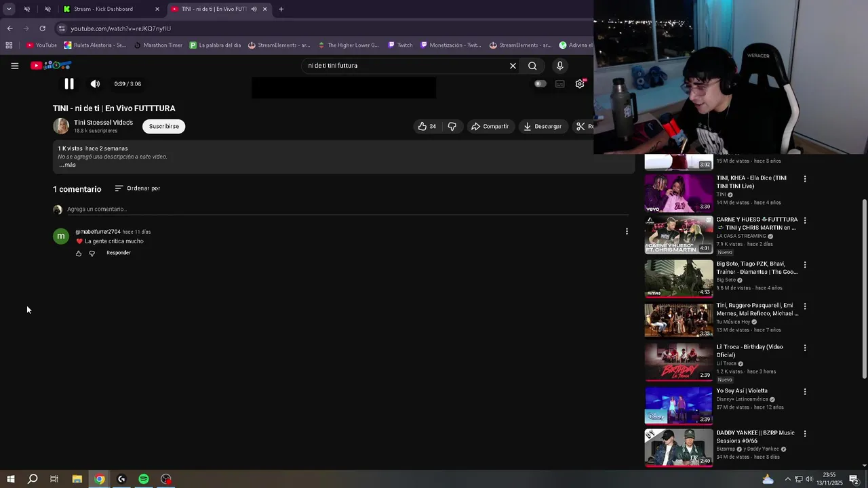
Task: Click the address bar URL youtube.com/watch
Action: point(121,28)
